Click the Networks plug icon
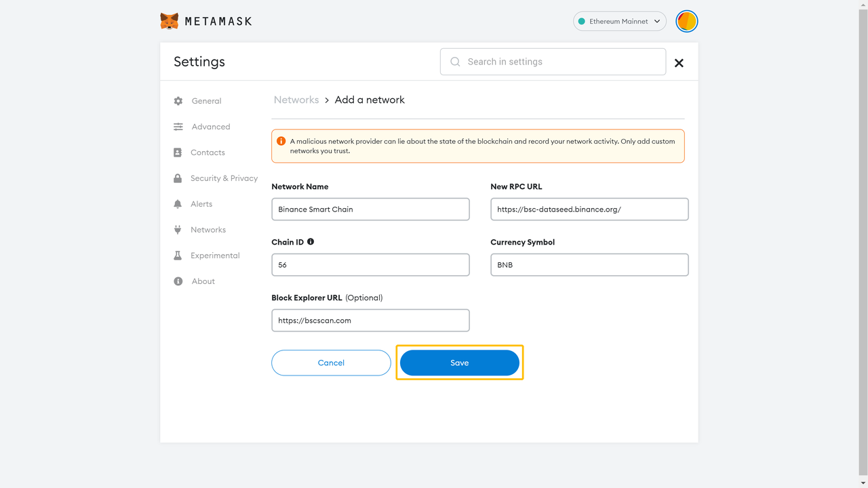Viewport: 868px width, 488px height. coord(178,230)
